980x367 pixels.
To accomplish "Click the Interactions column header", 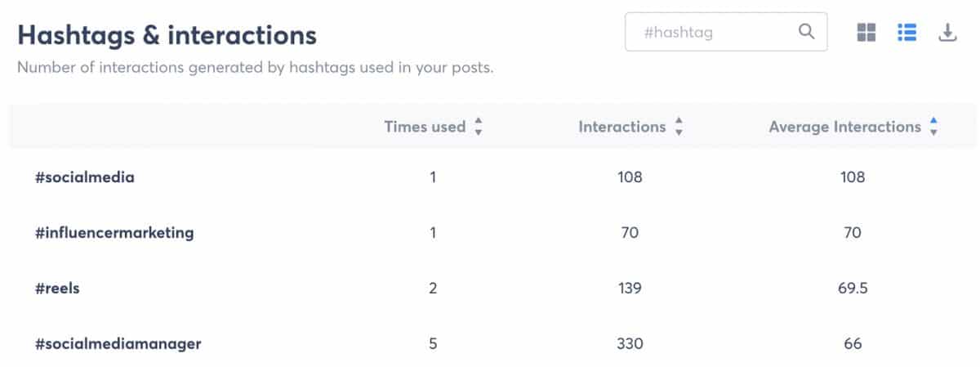I will pyautogui.click(x=621, y=127).
